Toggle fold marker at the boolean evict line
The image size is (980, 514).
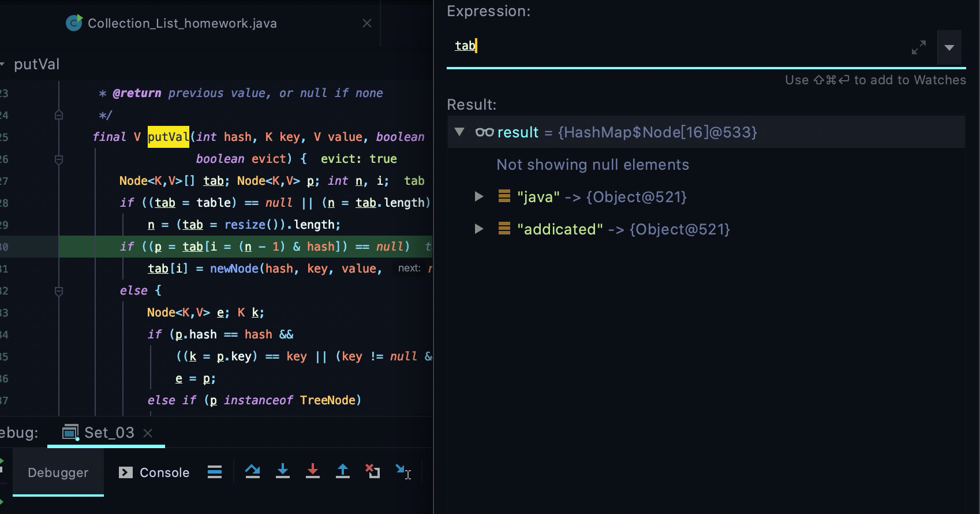(59, 159)
